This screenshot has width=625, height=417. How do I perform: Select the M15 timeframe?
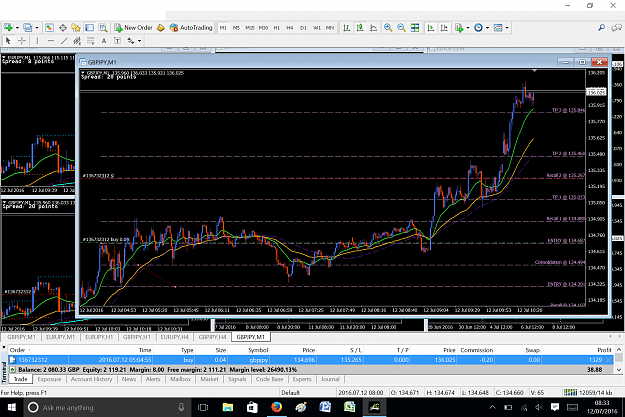[250, 28]
